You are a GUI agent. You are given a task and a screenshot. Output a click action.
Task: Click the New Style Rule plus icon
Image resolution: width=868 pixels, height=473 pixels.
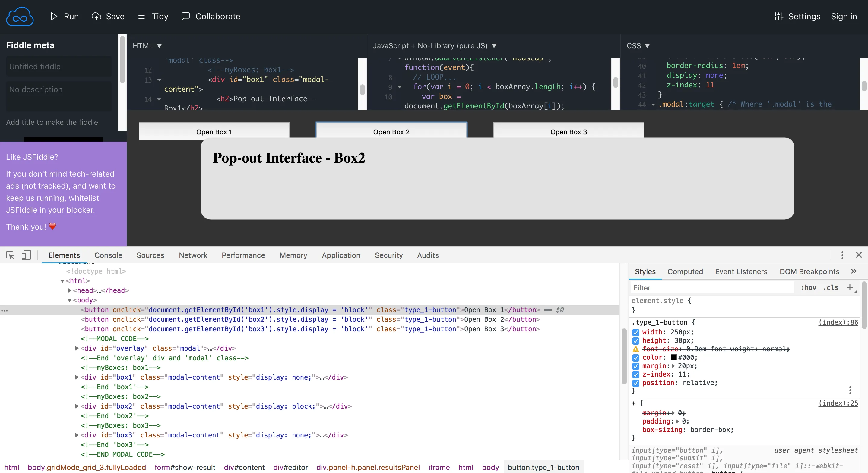(850, 287)
